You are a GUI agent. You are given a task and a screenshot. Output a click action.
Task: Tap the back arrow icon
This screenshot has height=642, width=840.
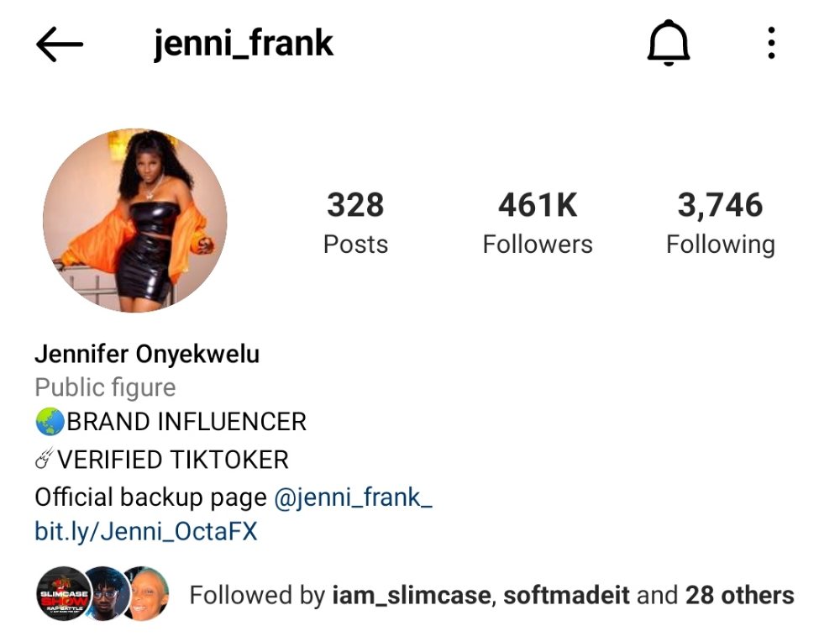pos(60,44)
